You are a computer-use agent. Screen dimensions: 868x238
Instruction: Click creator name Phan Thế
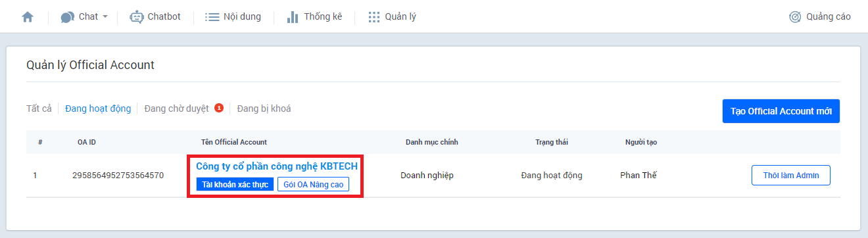(x=639, y=176)
